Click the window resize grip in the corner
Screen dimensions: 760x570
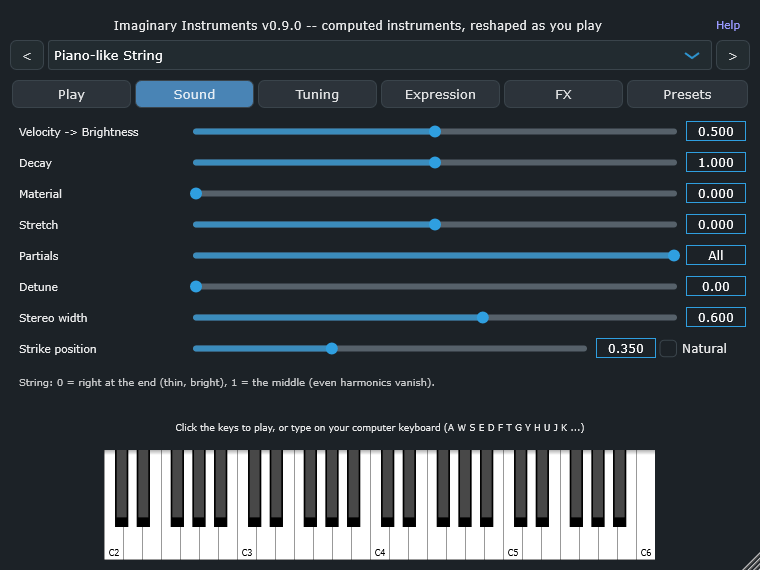tap(752, 562)
